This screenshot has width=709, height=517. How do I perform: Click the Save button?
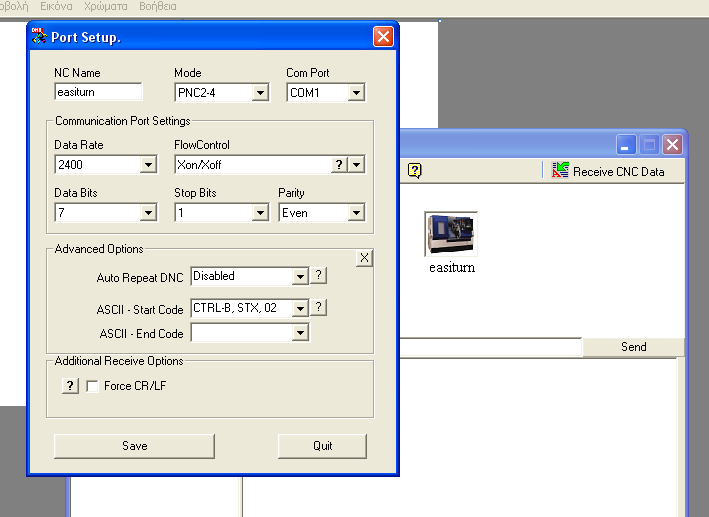pos(134,446)
